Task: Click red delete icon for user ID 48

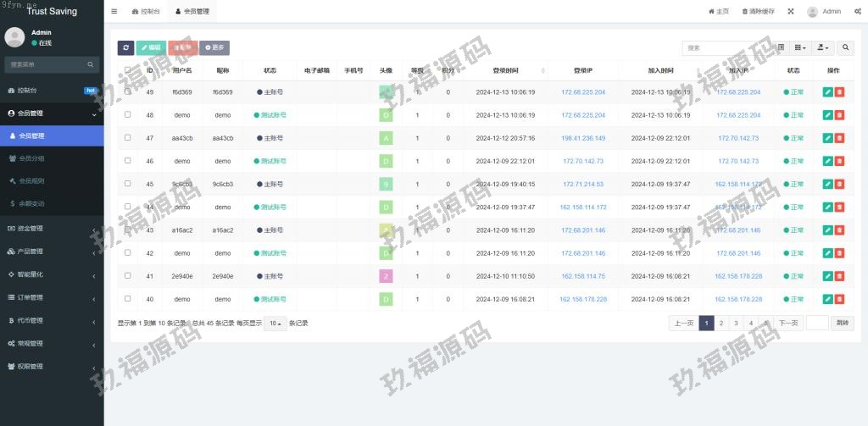Action: point(839,114)
